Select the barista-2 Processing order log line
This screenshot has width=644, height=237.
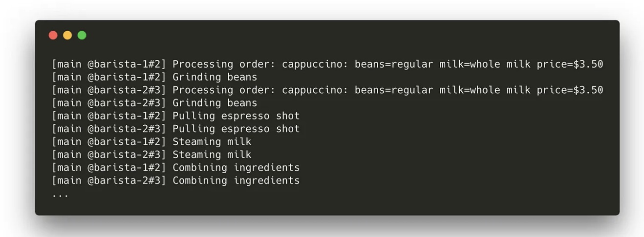click(327, 90)
